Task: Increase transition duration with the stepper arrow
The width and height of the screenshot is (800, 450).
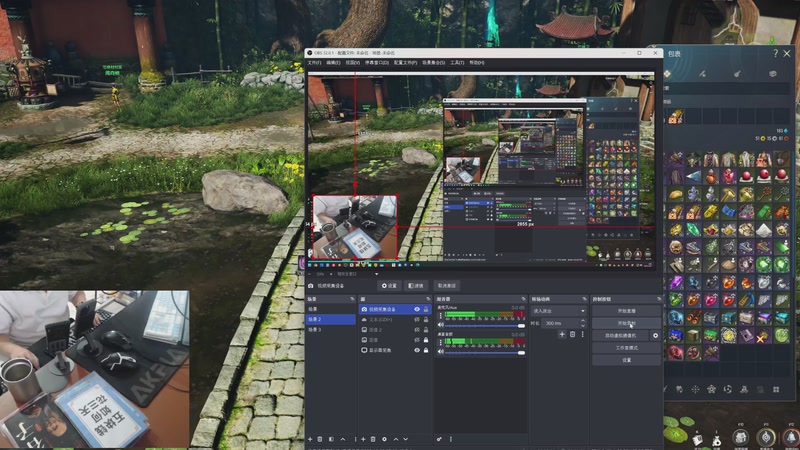Action: click(585, 322)
